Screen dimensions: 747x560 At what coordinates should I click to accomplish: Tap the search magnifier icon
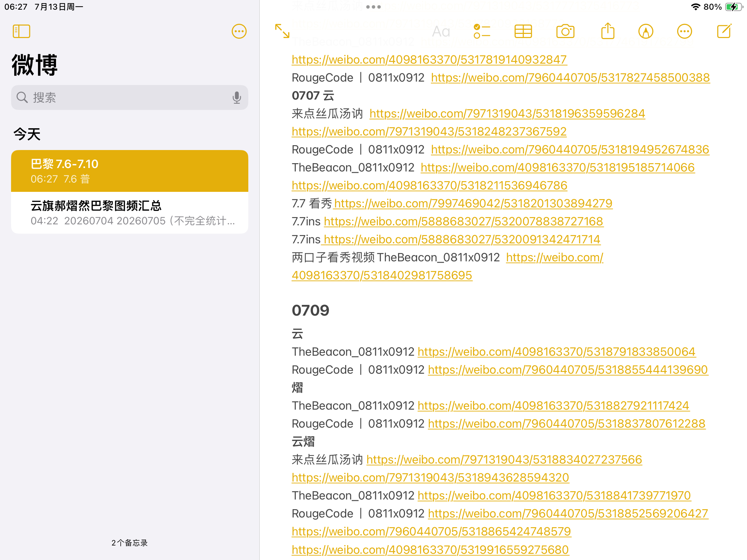click(22, 97)
